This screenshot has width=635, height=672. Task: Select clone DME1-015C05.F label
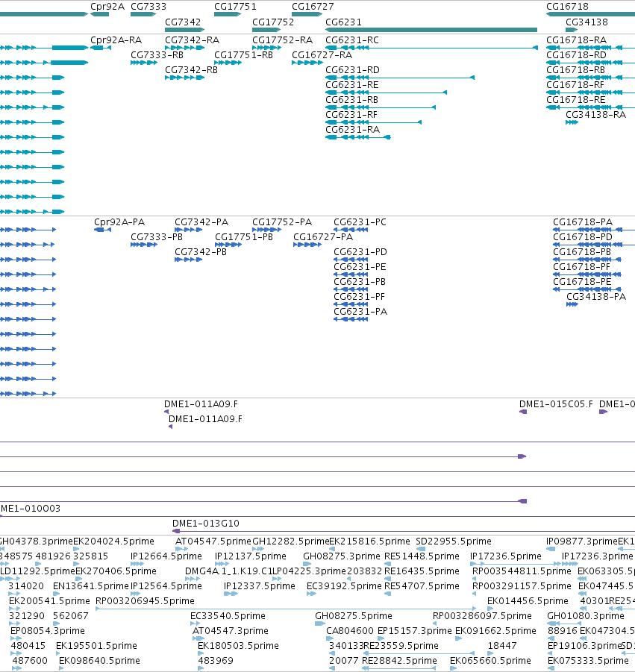[556, 403]
